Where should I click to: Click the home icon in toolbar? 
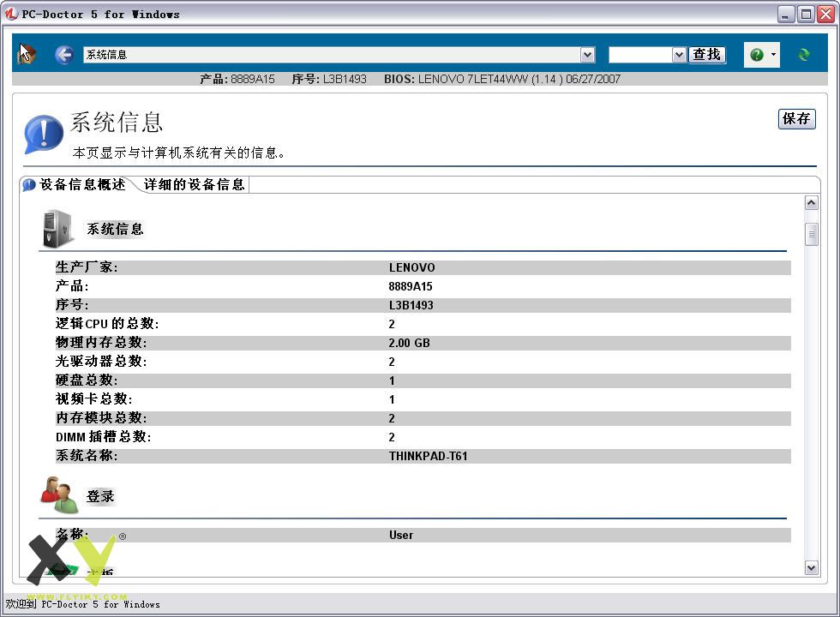(27, 54)
